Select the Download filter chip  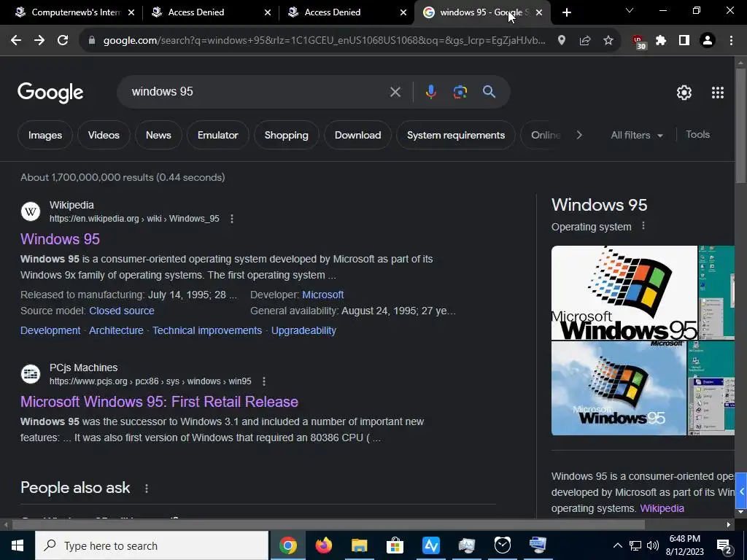[357, 135]
